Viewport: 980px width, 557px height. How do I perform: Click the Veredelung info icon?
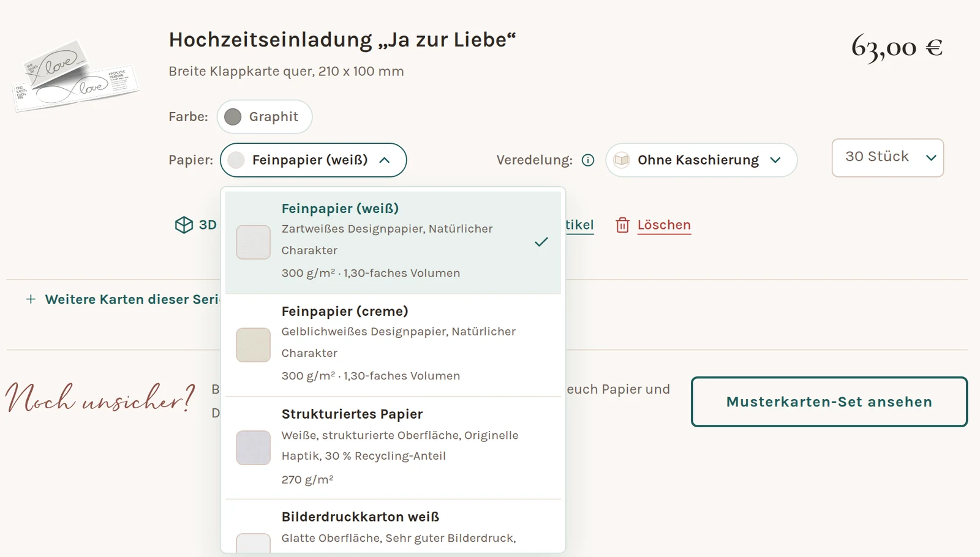[588, 160]
